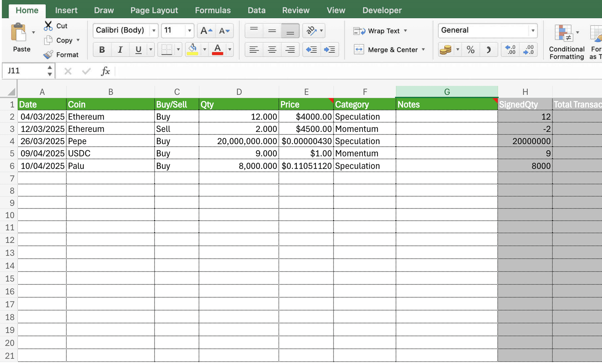
Task: Click the Insert Function fx icon
Action: 105,71
